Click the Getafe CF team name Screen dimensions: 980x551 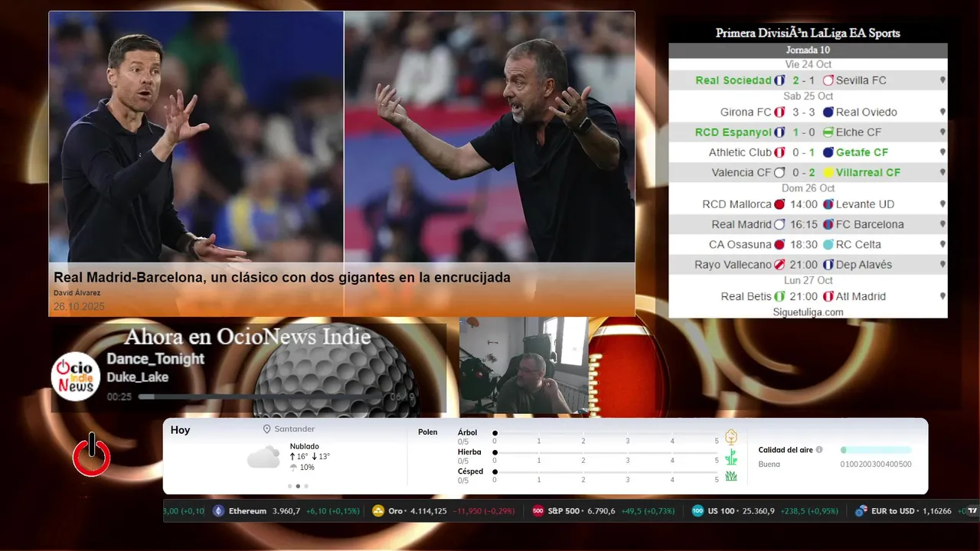(x=862, y=152)
